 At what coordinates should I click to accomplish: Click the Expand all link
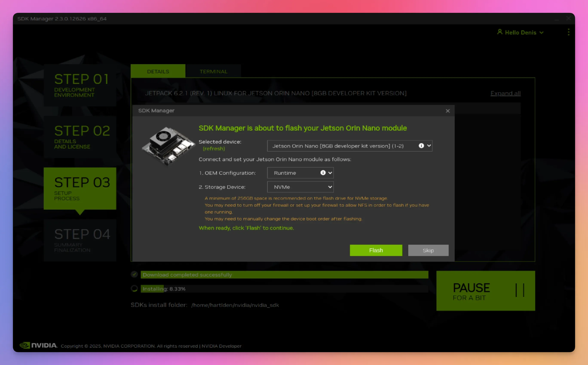505,93
